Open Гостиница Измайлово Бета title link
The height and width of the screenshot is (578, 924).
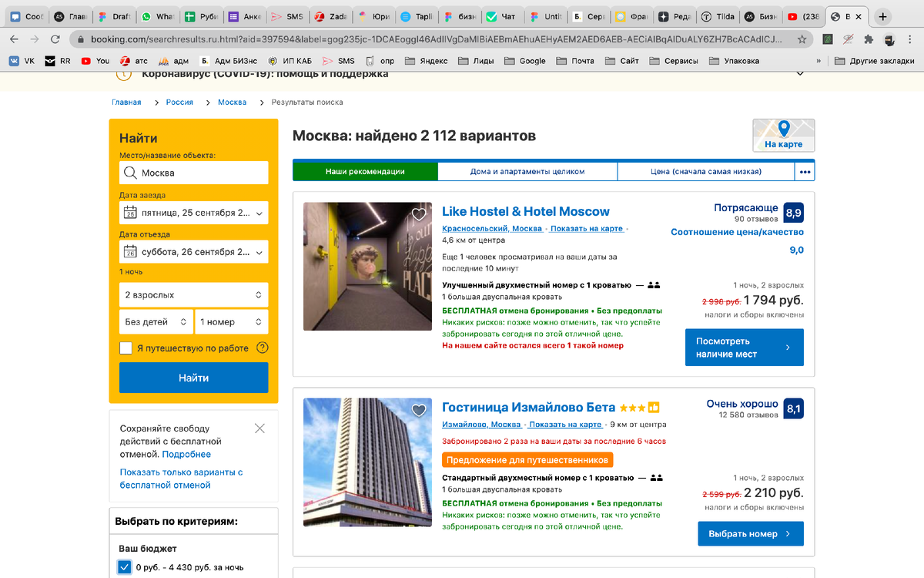(x=529, y=407)
